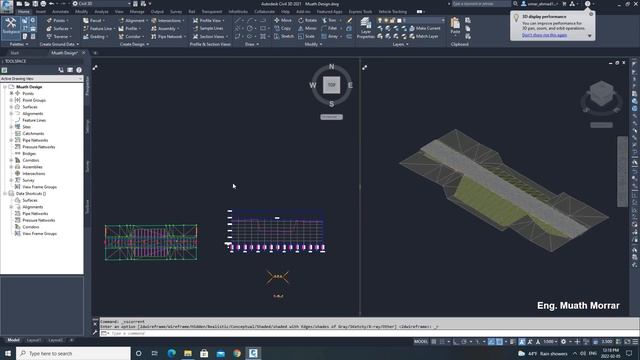This screenshot has width=640, height=360.
Task: Select the Copy tool in Modify
Action: click(x=282, y=28)
